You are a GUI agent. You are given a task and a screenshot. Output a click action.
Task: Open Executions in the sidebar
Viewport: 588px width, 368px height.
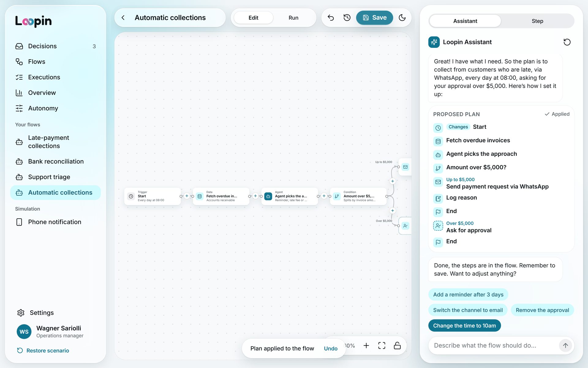(55, 77)
